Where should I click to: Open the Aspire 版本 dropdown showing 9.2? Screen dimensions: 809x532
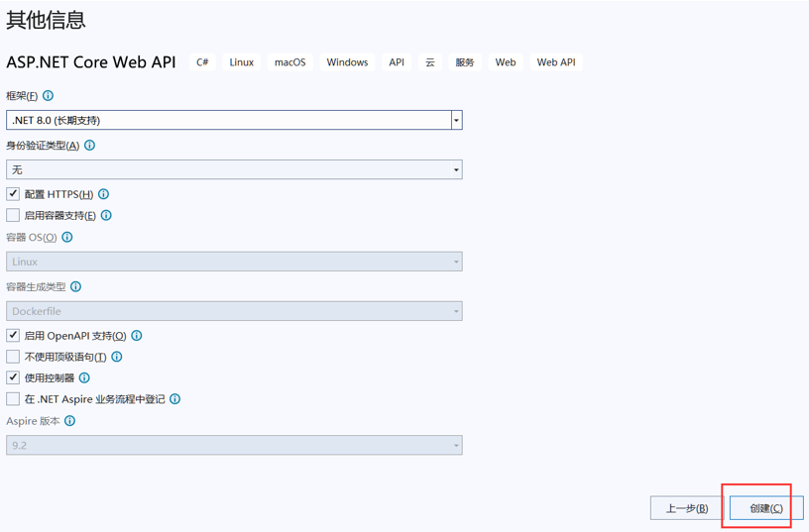(x=234, y=445)
